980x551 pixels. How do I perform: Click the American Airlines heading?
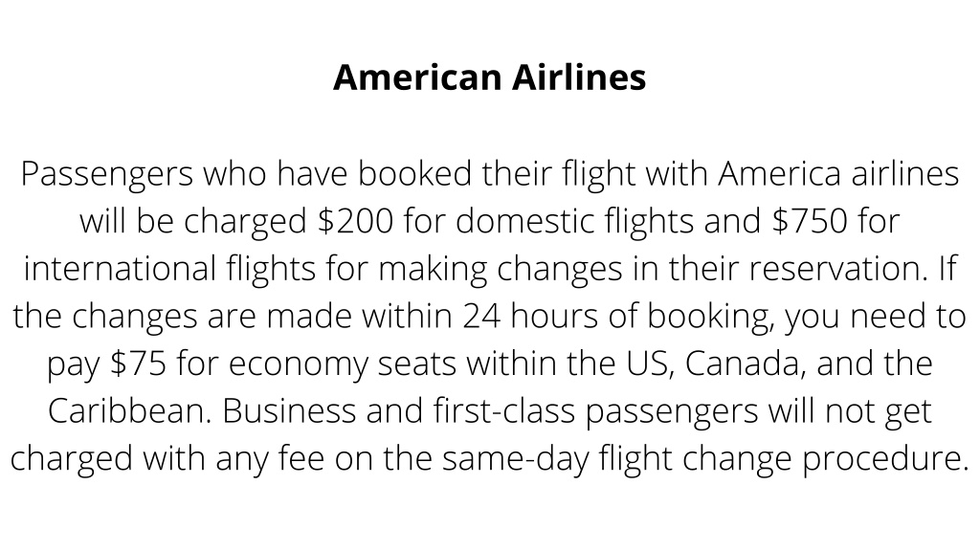click(x=489, y=77)
